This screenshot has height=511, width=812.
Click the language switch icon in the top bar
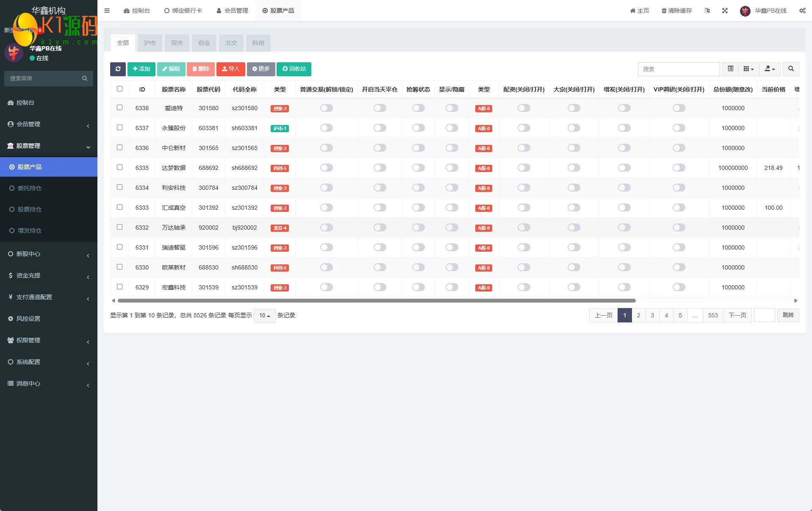point(707,11)
